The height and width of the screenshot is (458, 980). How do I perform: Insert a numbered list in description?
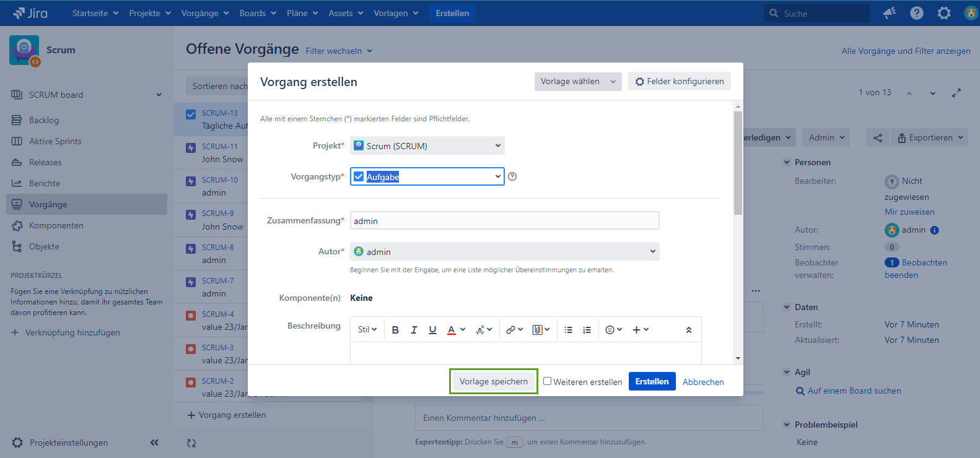pyautogui.click(x=587, y=330)
